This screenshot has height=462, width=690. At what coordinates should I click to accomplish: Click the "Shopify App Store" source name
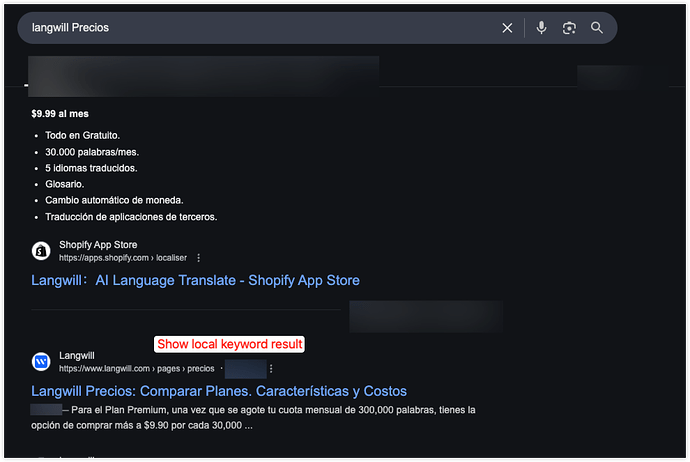point(98,245)
